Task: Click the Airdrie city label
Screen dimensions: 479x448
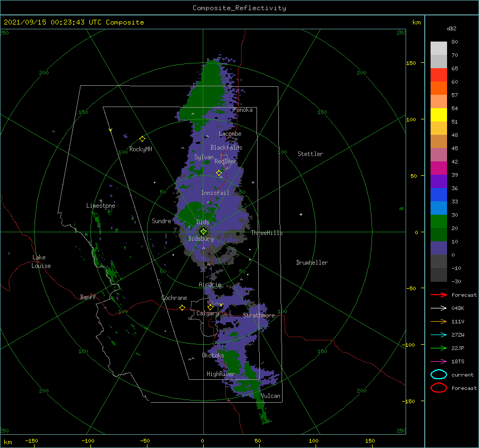Action: point(210,284)
